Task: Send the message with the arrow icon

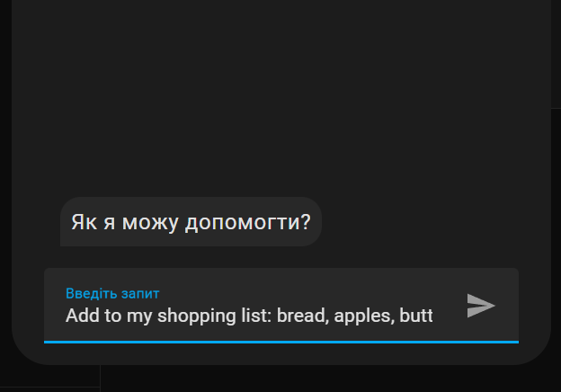Action: (481, 306)
